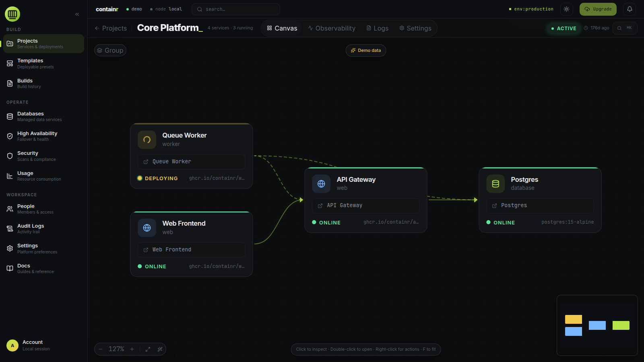Image resolution: width=644 pixels, height=362 pixels.
Task: Switch to the Observability tab
Action: (x=332, y=28)
